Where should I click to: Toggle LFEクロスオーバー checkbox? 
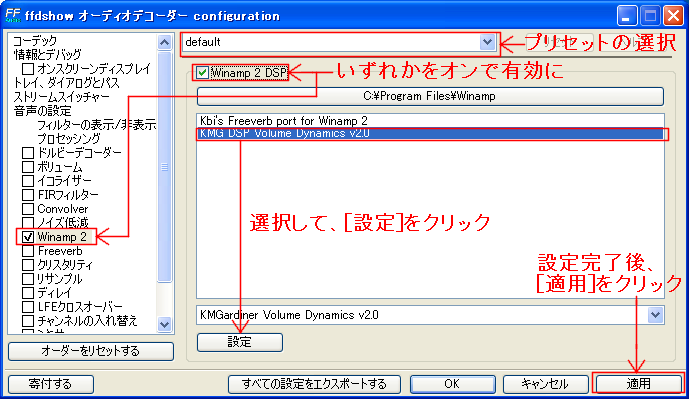[x=28, y=307]
